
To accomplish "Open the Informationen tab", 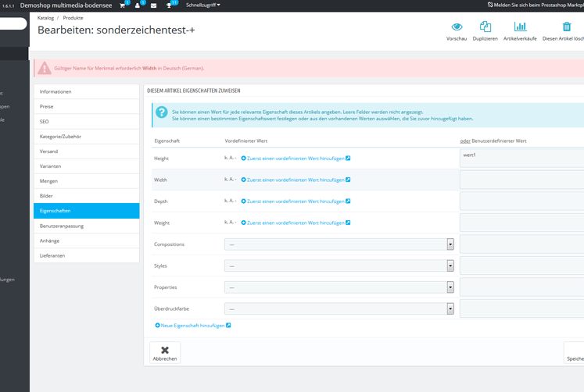I will [87, 91].
